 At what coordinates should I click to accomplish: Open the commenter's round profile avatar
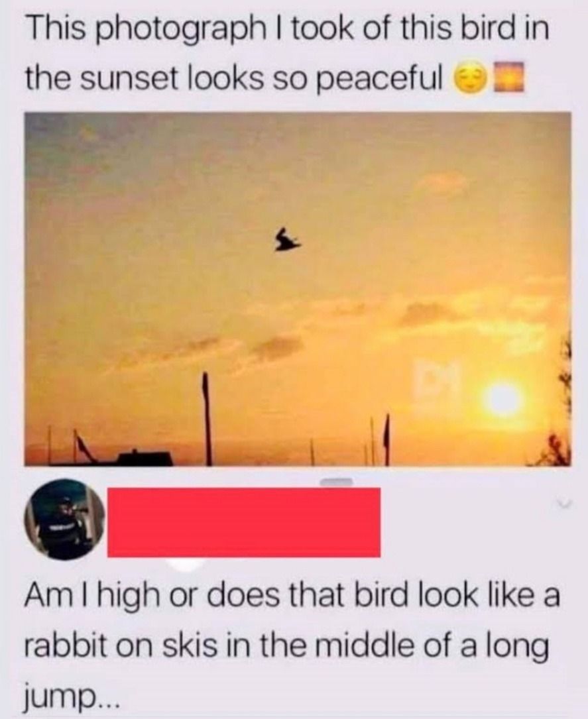tap(64, 520)
